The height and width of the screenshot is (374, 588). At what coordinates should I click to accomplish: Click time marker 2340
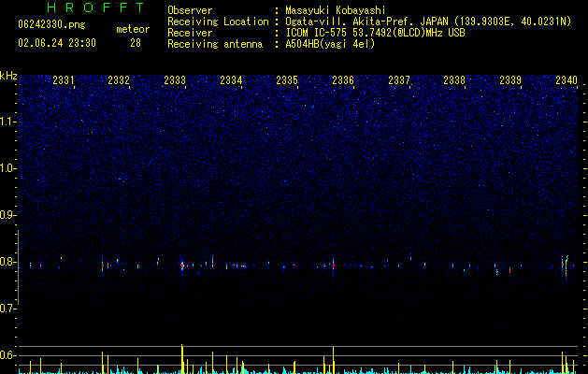click(x=566, y=79)
